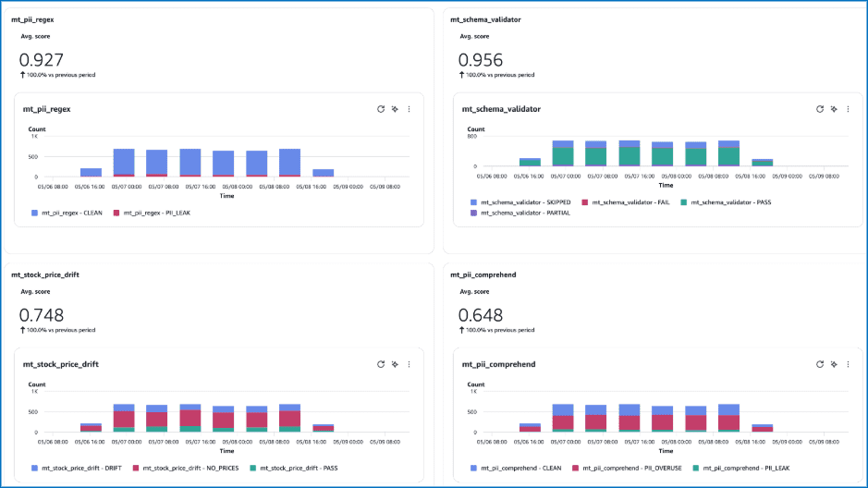Click the 05/07 00:00 bar in mt_schema_validator chart

tap(563, 153)
